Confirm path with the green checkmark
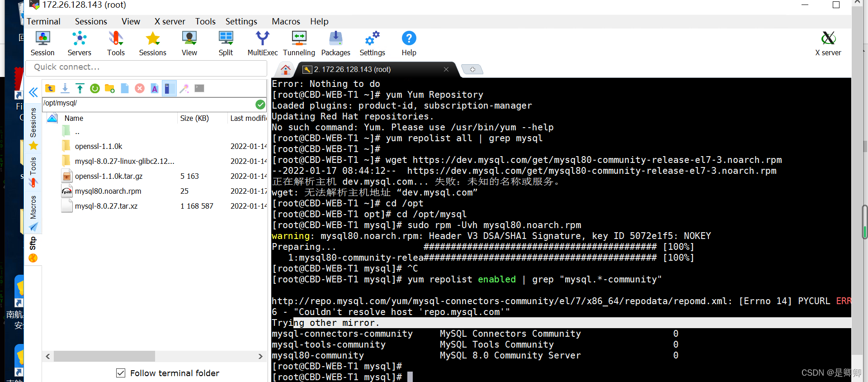This screenshot has height=382, width=868. pyautogui.click(x=260, y=105)
